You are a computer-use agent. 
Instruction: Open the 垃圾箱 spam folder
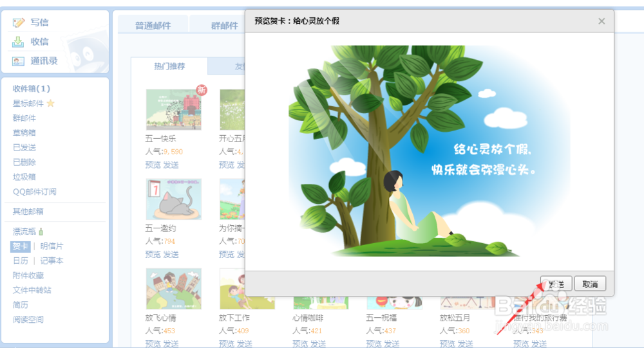pos(24,178)
